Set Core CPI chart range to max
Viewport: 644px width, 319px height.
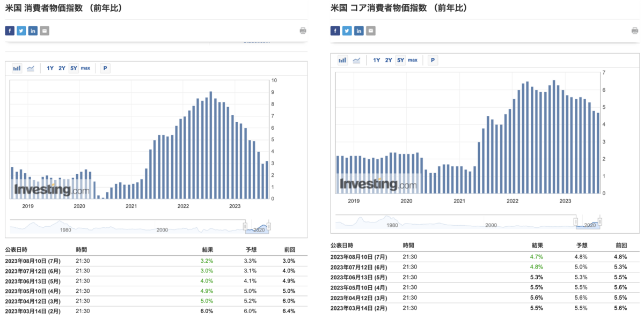pyautogui.click(x=413, y=60)
